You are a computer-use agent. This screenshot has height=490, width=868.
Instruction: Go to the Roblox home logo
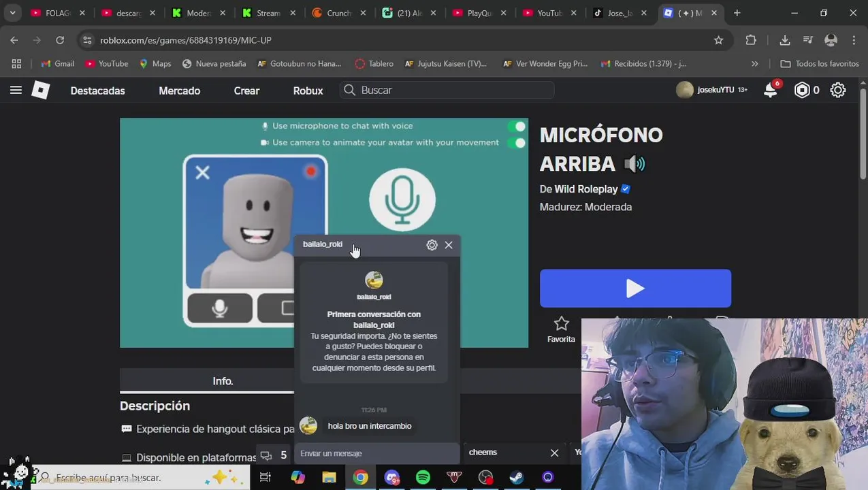[x=41, y=90]
